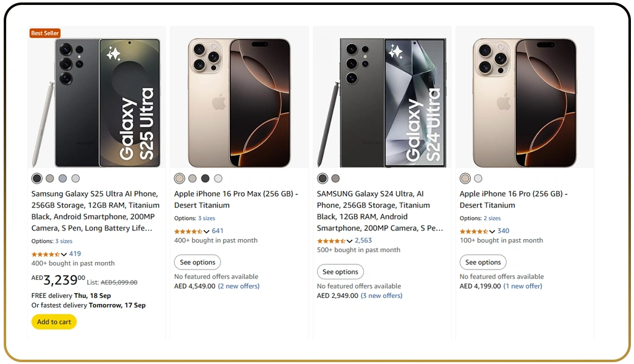Choose the Desert Titanium swatch for iPhone 16 Pro Max
This screenshot has width=634, height=364.
[179, 178]
